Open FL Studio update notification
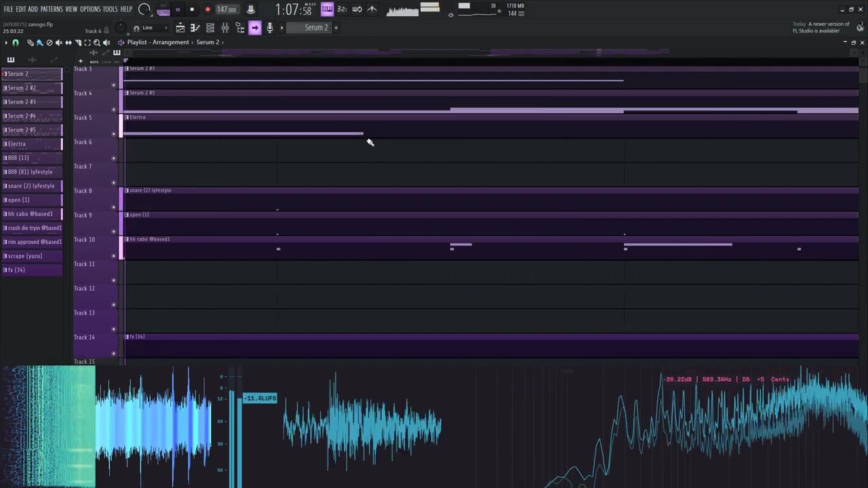The height and width of the screenshot is (488, 868). (821, 27)
